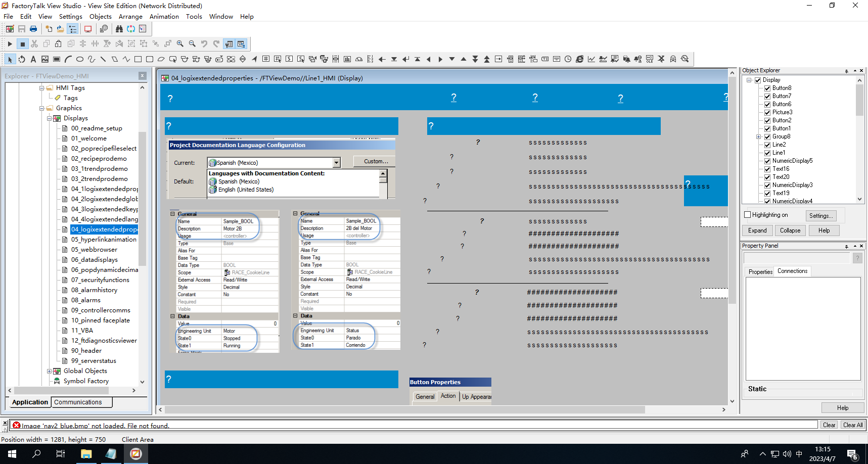Uncheck the Line2 checkbox

(x=767, y=145)
